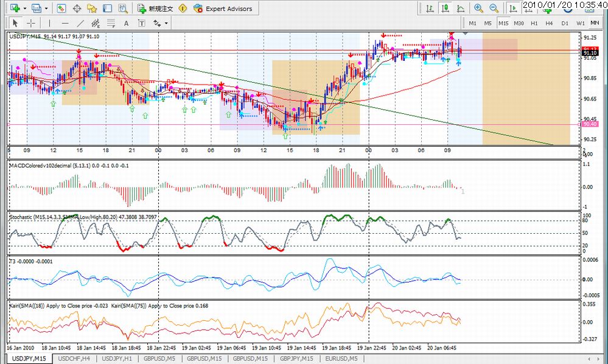Select the W1 timeframe
This screenshot has width=608, height=364.
(x=581, y=23)
